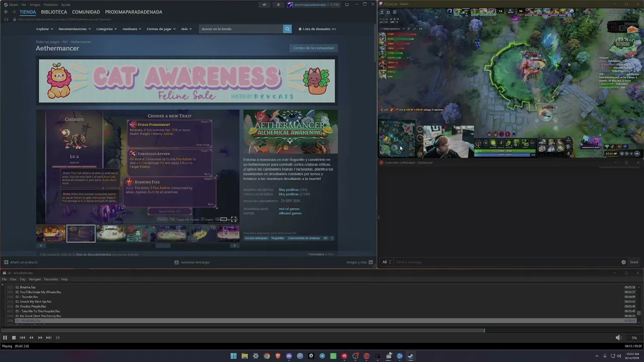644x362 pixels.
Task: Seek in the music player progress bar
Action: [322, 330]
